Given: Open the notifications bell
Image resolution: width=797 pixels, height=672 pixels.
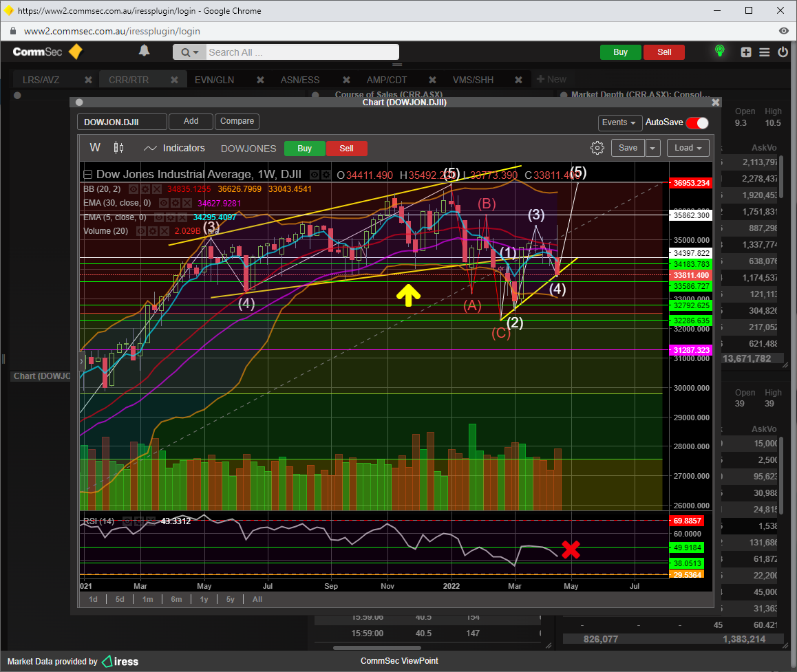Looking at the screenshot, I should (x=145, y=51).
